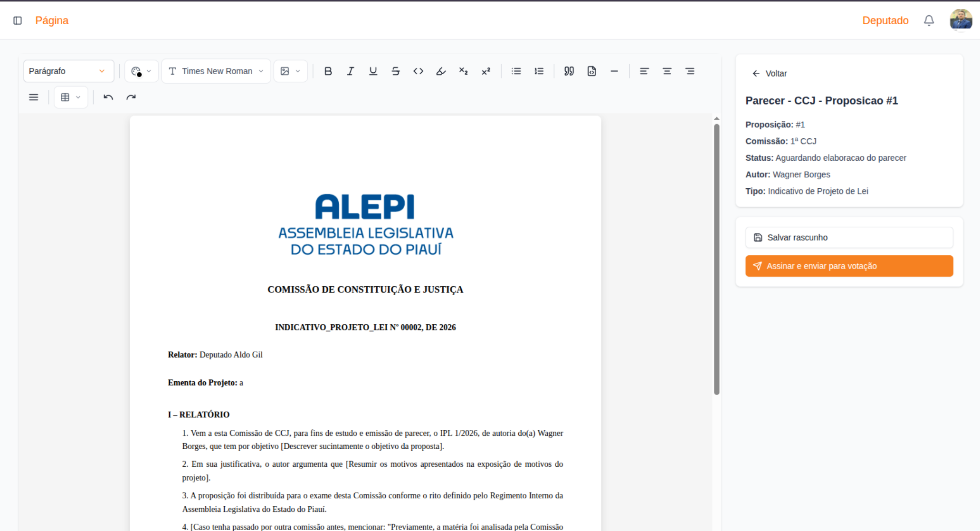The image size is (980, 531).
Task: Click Tipo: Indicativo de Projeto de Lei
Action: (x=807, y=191)
